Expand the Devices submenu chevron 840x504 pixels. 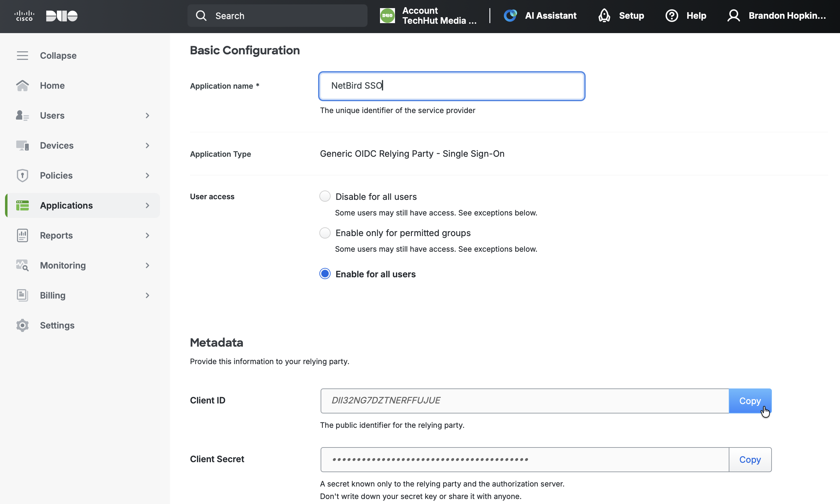point(147,145)
